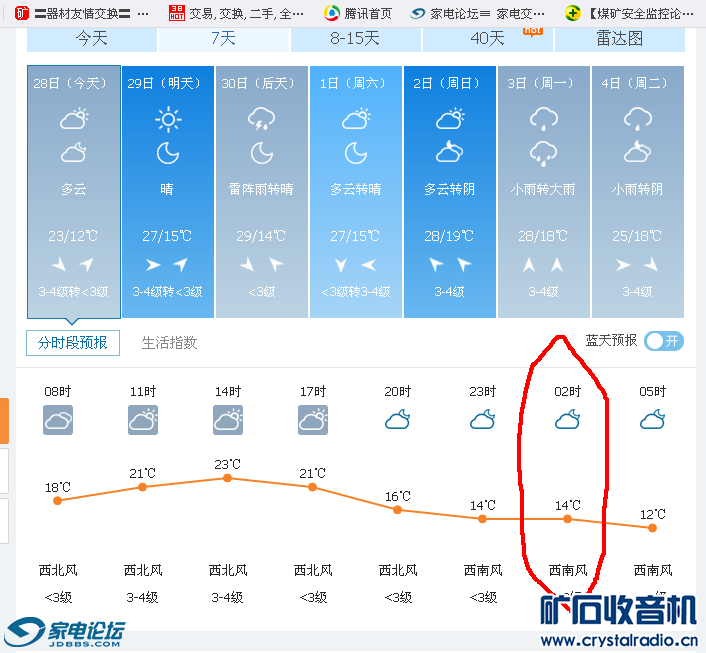Click the sun icon for 29日
The height and width of the screenshot is (653, 706).
168,119
